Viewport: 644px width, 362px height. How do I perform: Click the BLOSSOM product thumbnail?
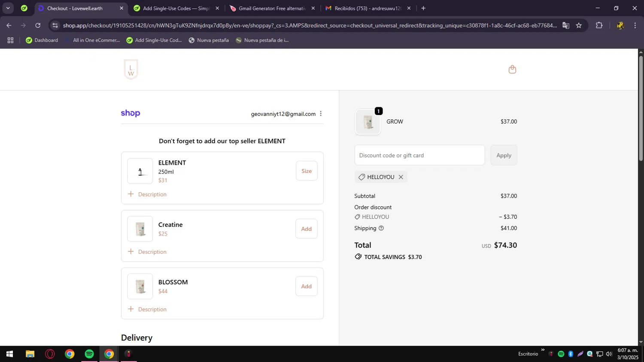140,287
